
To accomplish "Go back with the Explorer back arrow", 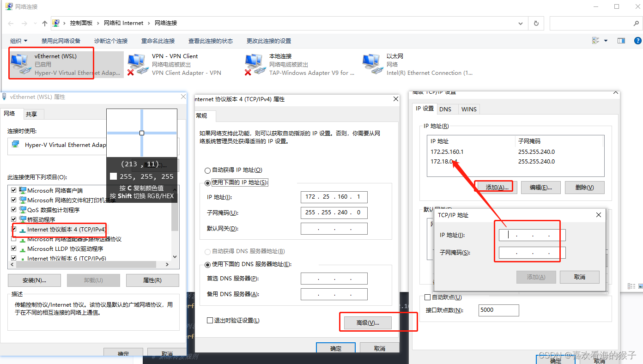I will tap(11, 23).
